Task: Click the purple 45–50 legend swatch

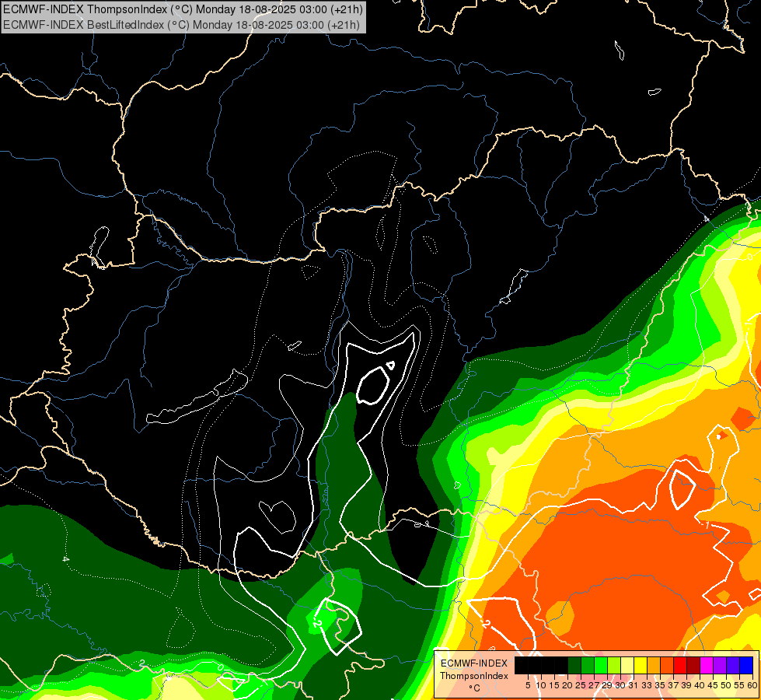Action: coord(720,665)
